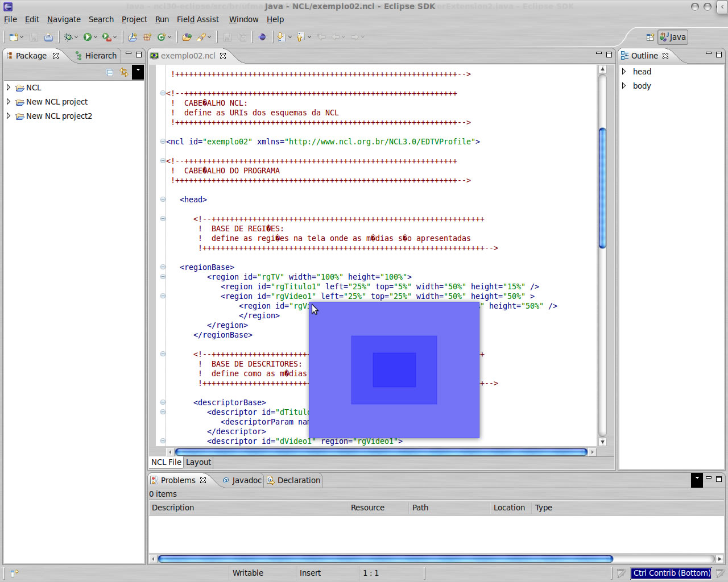Viewport: 728px width, 582px height.
Task: Click the Open Type folder icon
Action: tap(187, 37)
